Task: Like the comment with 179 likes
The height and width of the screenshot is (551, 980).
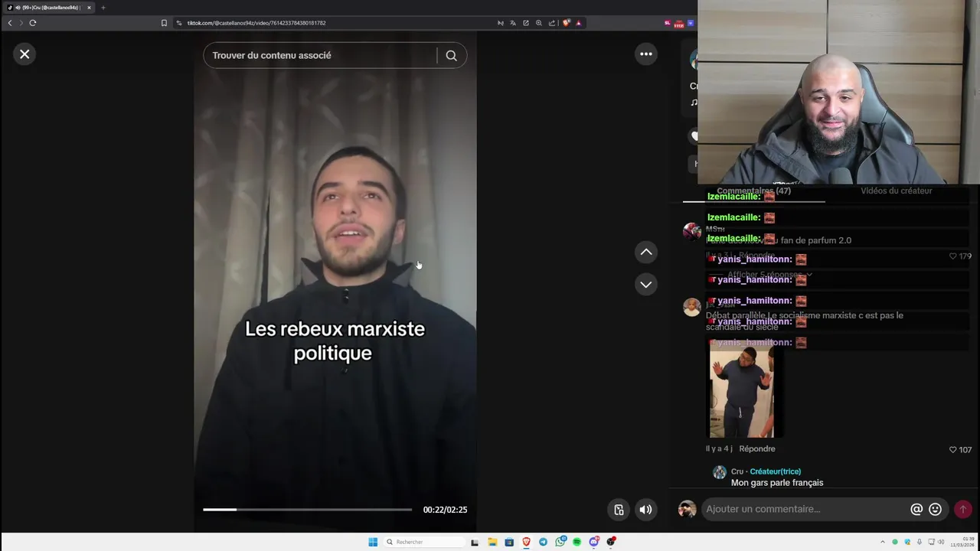Action: pos(953,256)
